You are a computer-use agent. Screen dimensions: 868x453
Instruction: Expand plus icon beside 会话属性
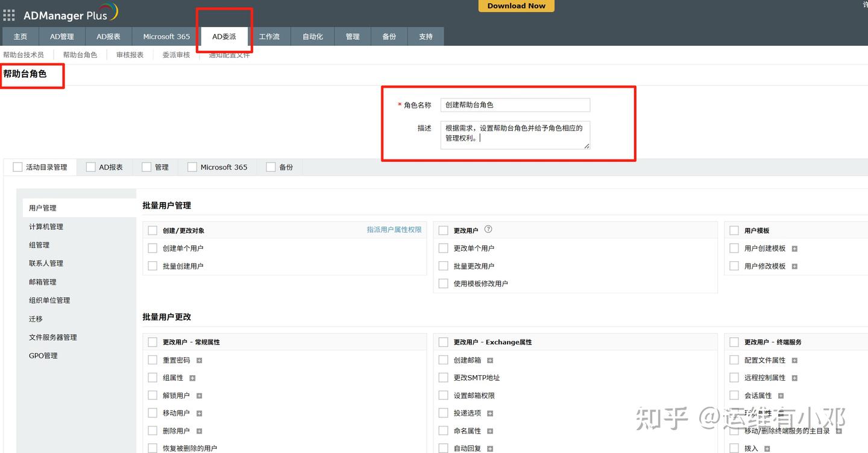click(781, 396)
